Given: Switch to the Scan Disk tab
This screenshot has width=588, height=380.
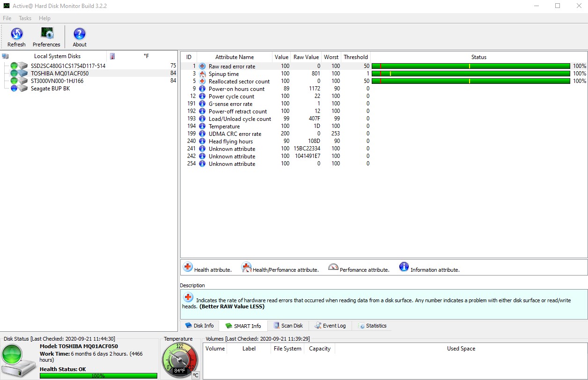Looking at the screenshot, I should [x=288, y=326].
